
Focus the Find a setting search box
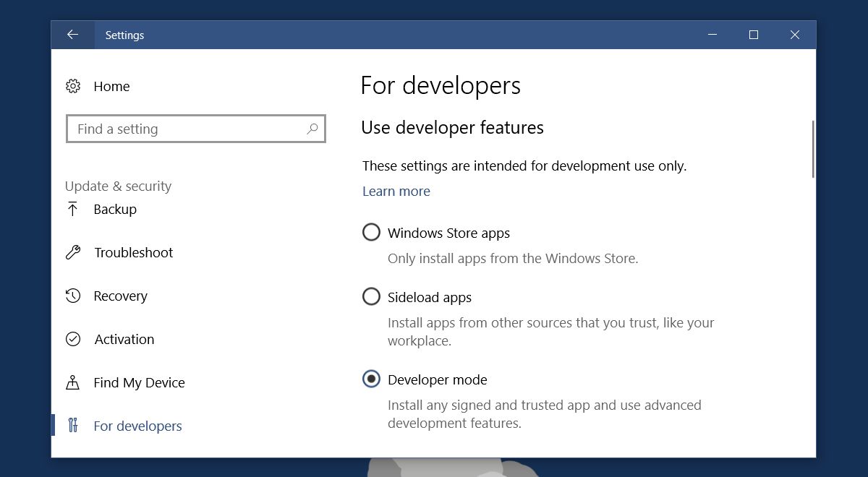point(195,129)
